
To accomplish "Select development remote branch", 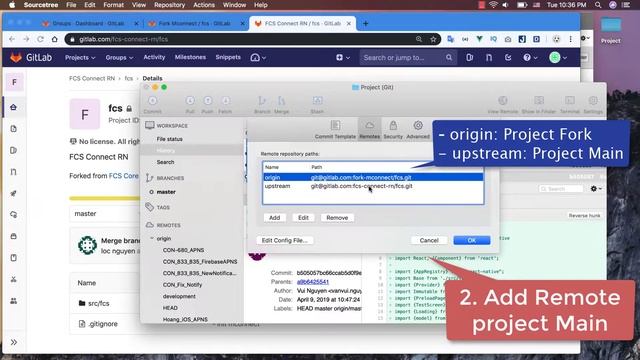I will tap(179, 296).
